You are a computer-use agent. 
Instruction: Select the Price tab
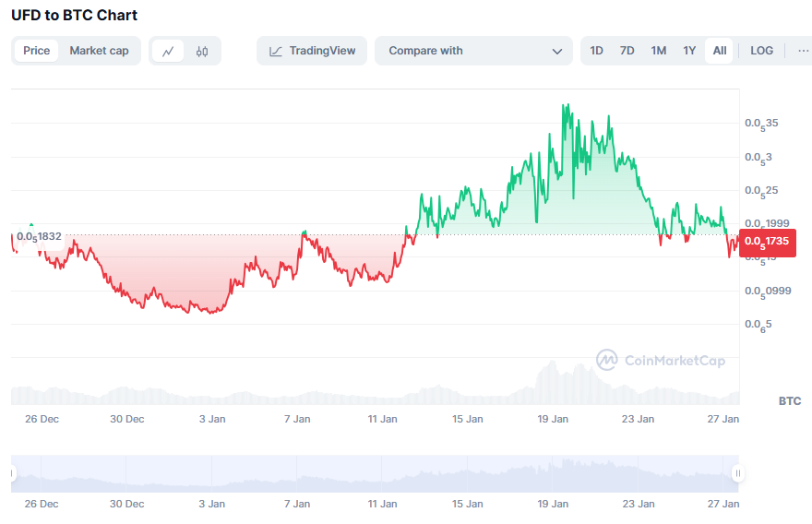[36, 51]
